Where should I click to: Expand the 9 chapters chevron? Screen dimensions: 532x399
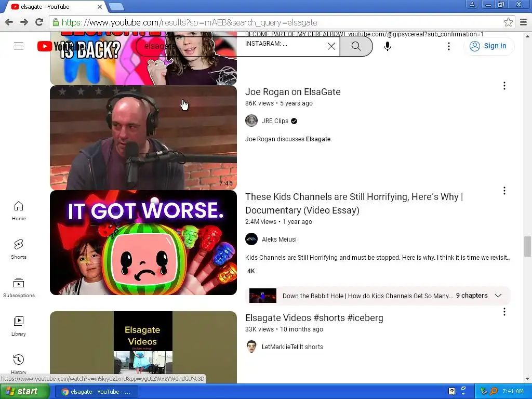coord(498,296)
